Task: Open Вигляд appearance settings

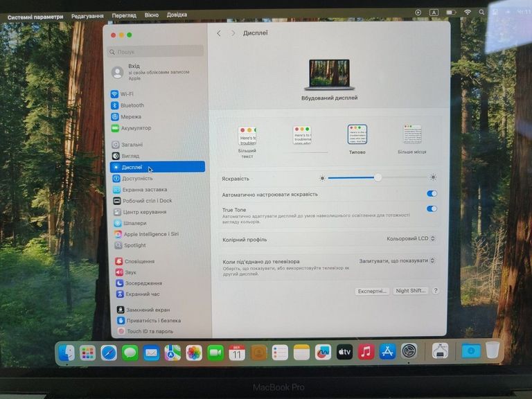Action: tap(125, 156)
